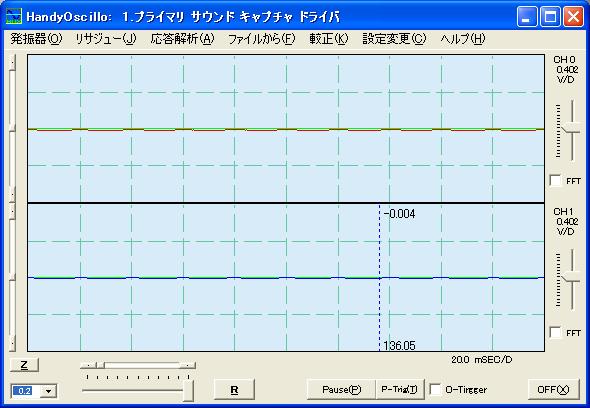Image resolution: width=590 pixels, height=408 pixels.
Task: Enable the CH 0 FFT checkbox
Action: tap(555, 181)
